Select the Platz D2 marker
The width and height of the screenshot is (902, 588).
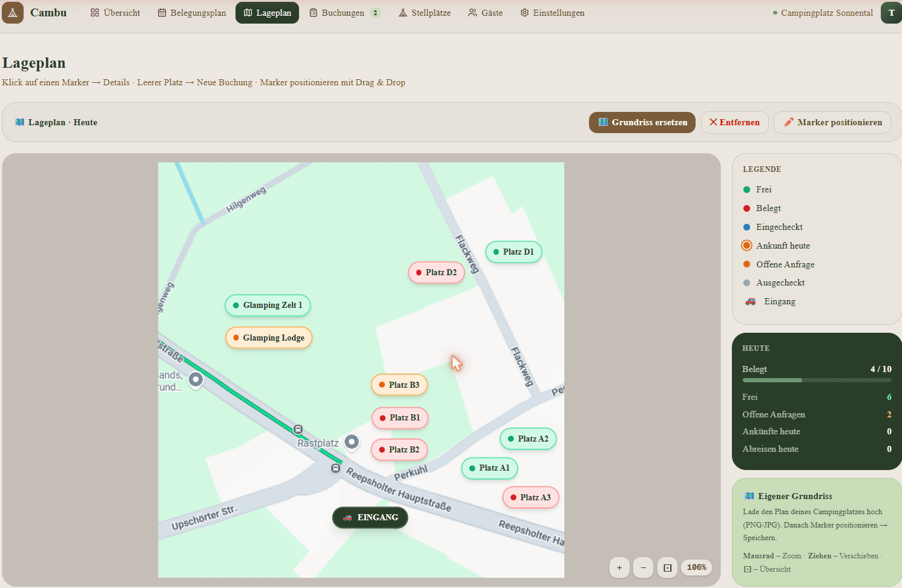[436, 272]
